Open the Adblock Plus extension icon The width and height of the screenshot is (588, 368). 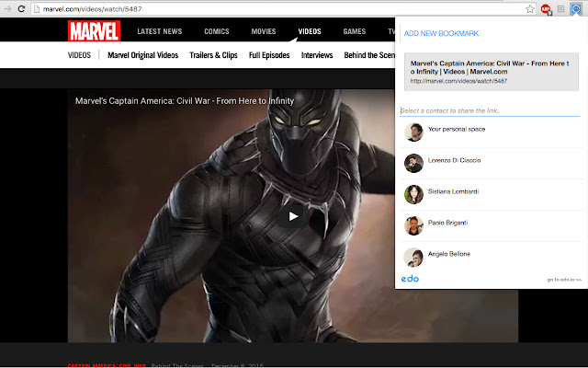coord(546,7)
